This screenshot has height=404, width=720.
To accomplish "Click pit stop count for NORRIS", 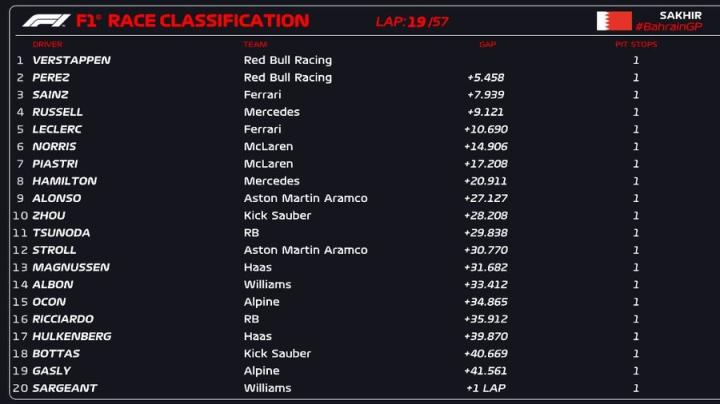I will coord(635,146).
